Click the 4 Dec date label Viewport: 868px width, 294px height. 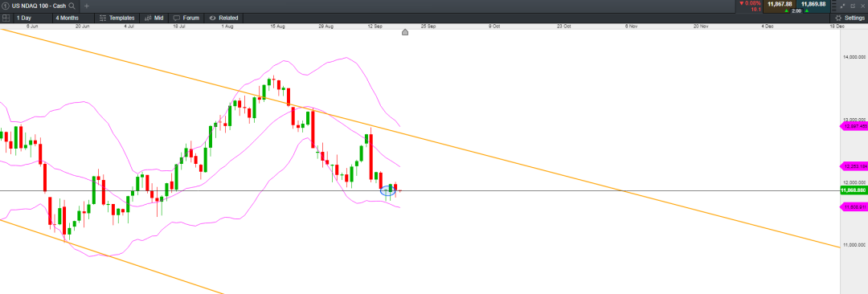[768, 26]
